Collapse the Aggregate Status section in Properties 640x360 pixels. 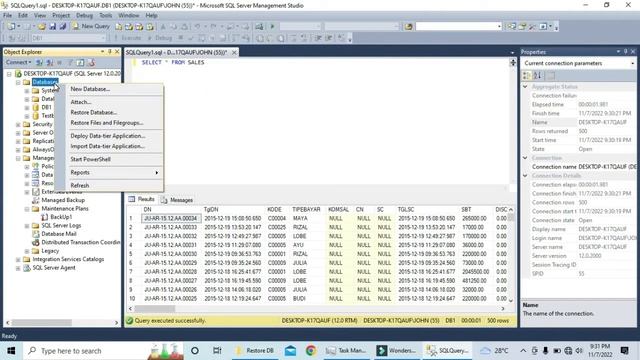[x=525, y=87]
